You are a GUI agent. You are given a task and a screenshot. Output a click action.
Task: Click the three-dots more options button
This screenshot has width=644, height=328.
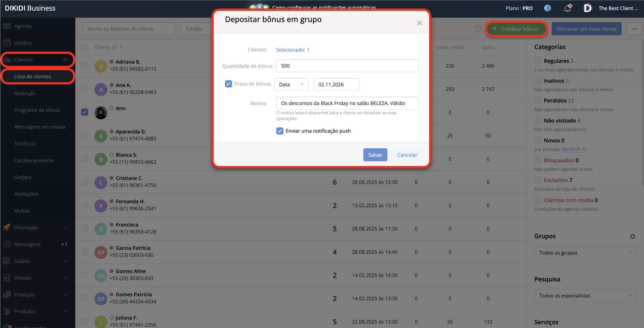635,29
